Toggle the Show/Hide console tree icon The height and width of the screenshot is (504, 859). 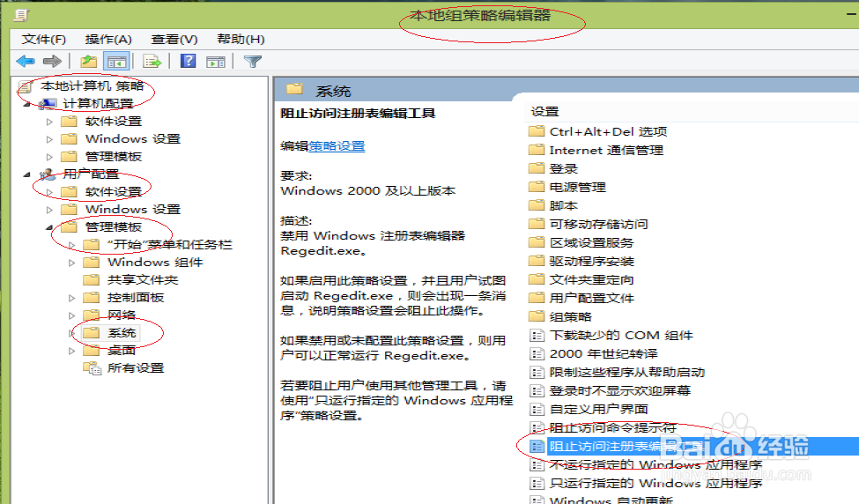pyautogui.click(x=116, y=62)
